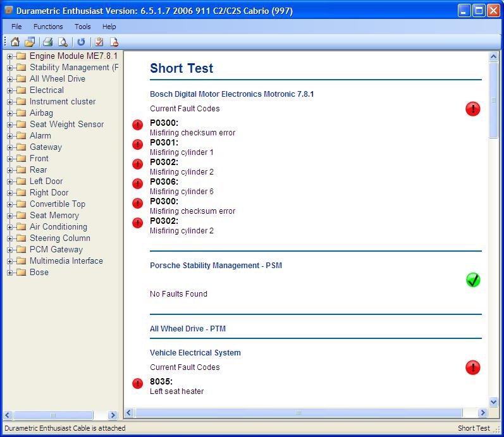Click the clipboard checkmark toolbar icon

click(99, 42)
